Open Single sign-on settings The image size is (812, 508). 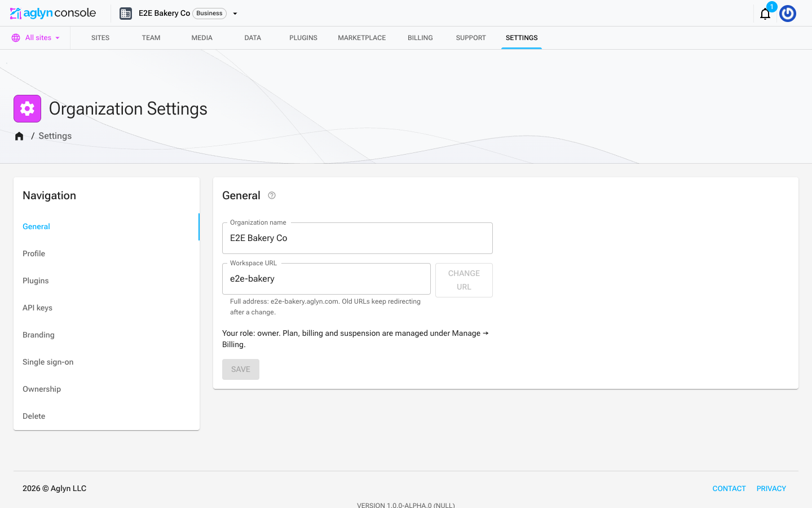click(x=107, y=362)
